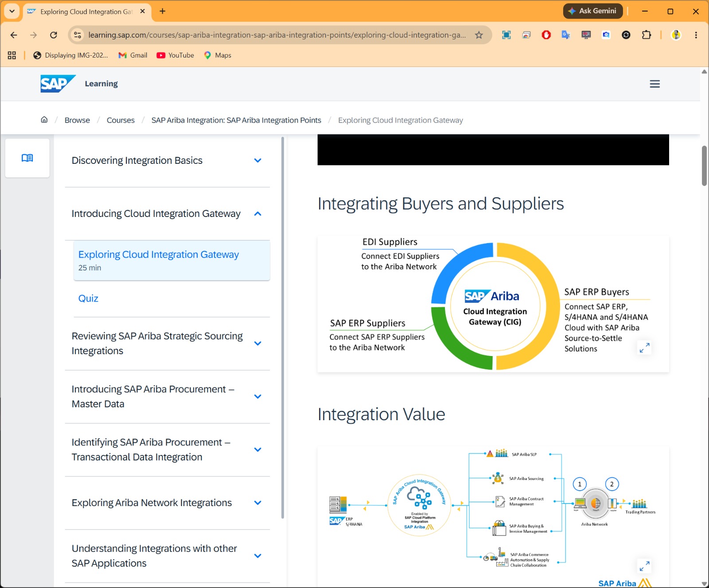Click the stacked windows extension icon
The width and height of the screenshot is (709, 588).
coord(526,35)
